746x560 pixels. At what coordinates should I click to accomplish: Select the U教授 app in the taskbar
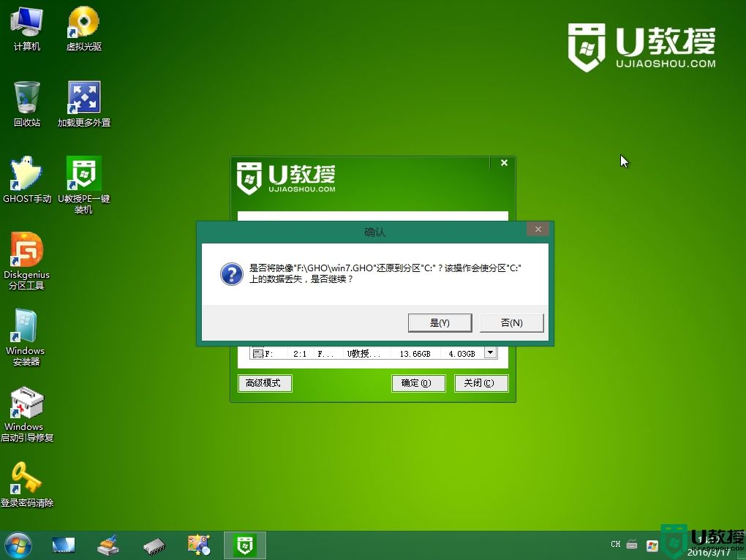(244, 545)
